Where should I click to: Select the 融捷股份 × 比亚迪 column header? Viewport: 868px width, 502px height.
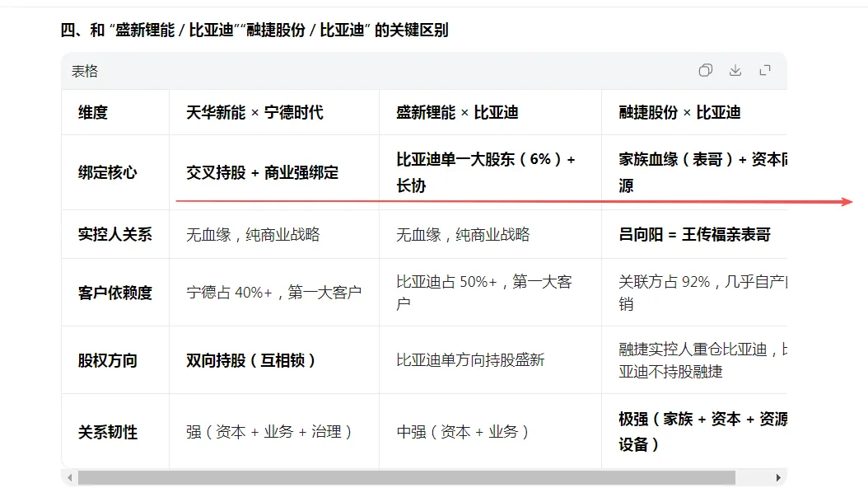(679, 112)
